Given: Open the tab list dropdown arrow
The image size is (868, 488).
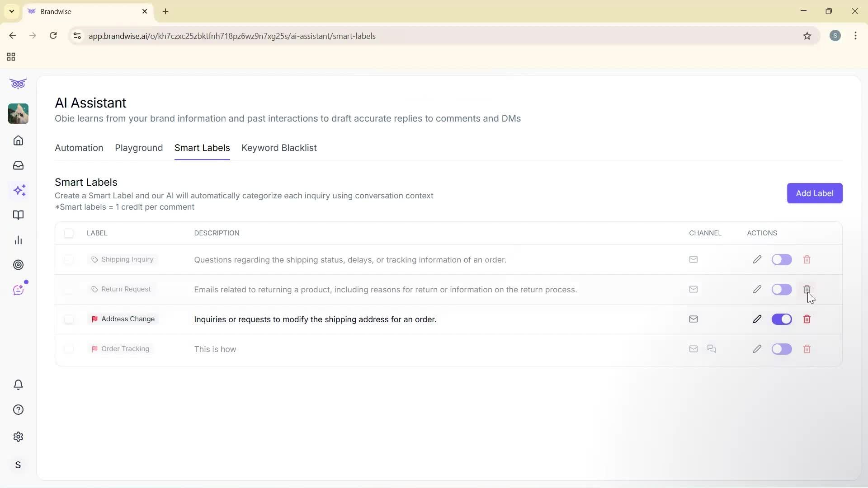Looking at the screenshot, I should coord(11,11).
